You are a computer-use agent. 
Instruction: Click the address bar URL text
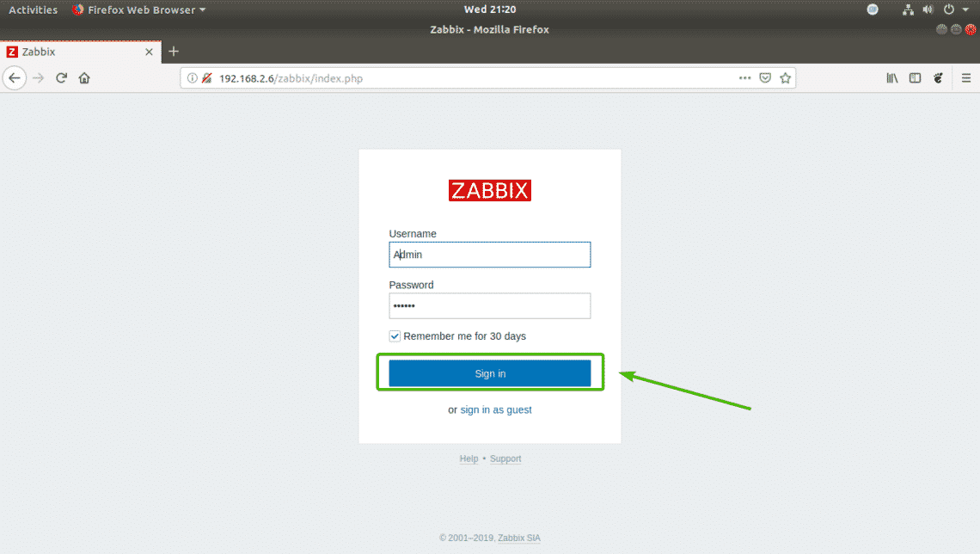(x=291, y=78)
